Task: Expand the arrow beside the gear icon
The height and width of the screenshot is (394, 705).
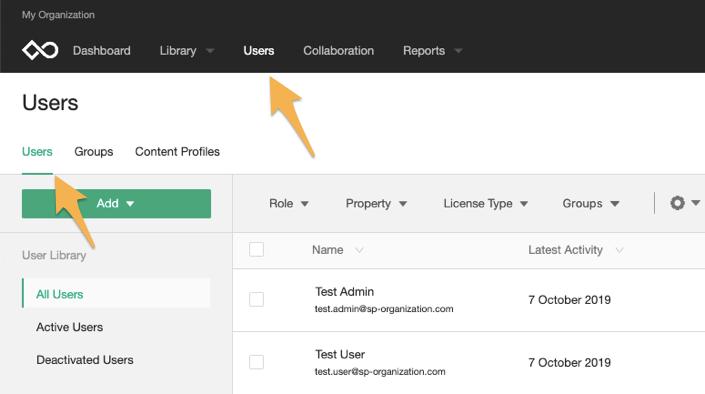Action: 696,203
